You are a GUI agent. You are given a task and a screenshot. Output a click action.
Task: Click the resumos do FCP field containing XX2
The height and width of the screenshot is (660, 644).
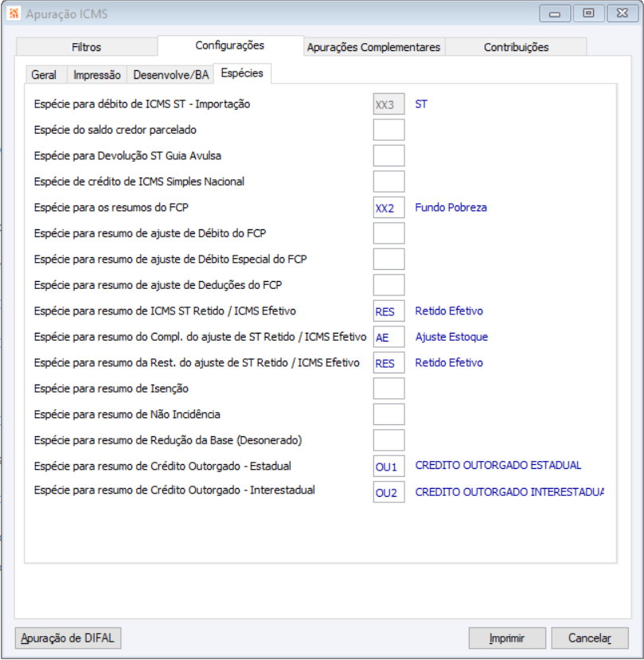(388, 208)
